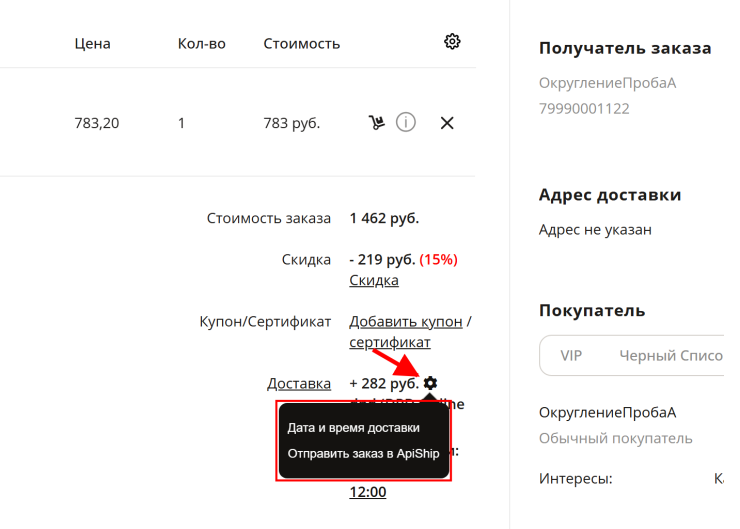The image size is (740, 529).
Task: Click the Получатель заказа heading
Action: tap(625, 48)
